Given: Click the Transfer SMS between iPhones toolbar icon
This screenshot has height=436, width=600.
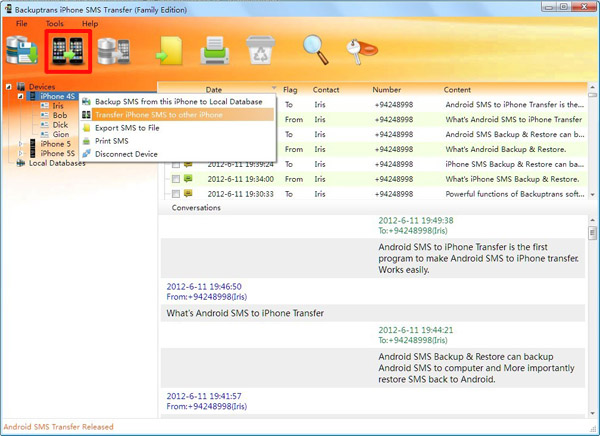Looking at the screenshot, I should coord(68,51).
